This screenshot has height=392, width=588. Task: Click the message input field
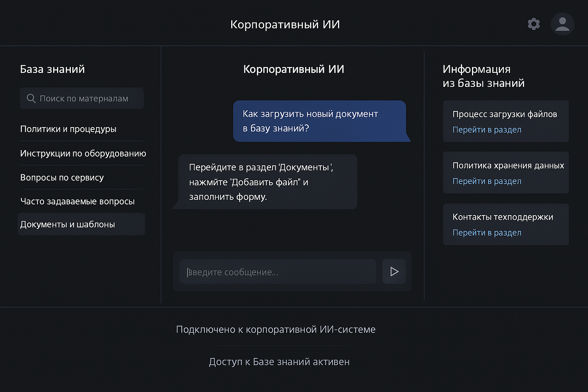tap(278, 272)
